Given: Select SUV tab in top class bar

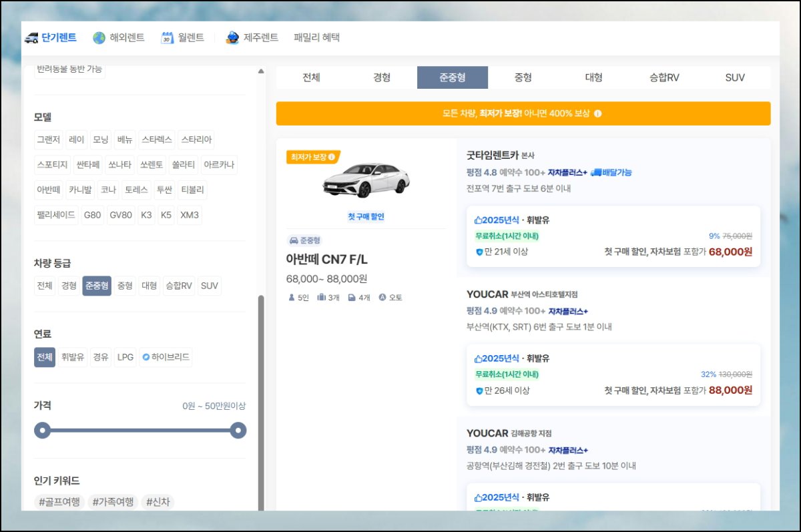Looking at the screenshot, I should 735,77.
